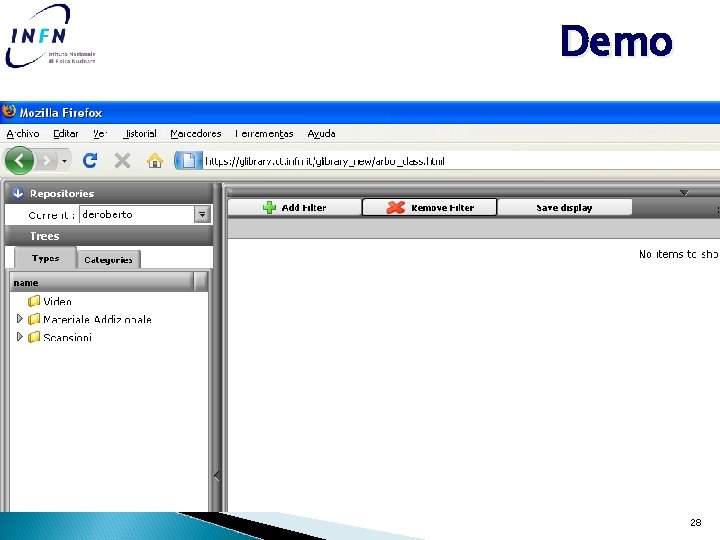Click the green plus Add Filter icon
Viewport: 720px width, 540px height.
pyautogui.click(x=269, y=208)
